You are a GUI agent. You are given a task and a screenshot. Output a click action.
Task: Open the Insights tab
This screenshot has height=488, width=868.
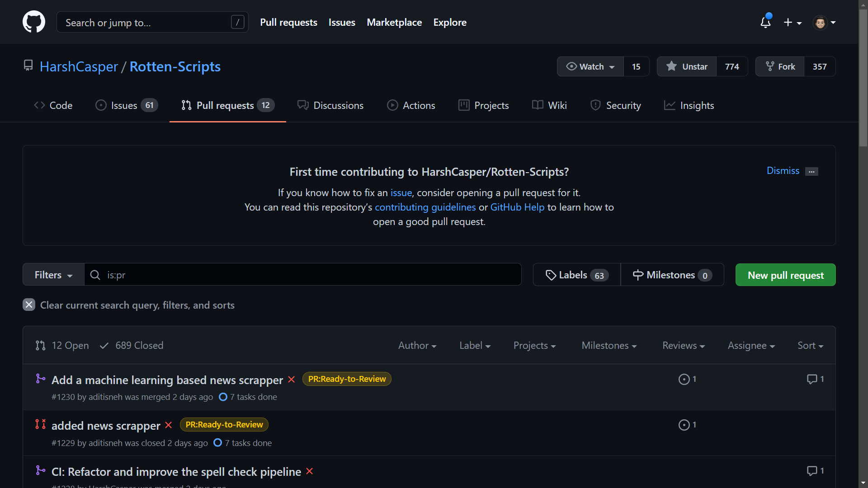pyautogui.click(x=689, y=105)
